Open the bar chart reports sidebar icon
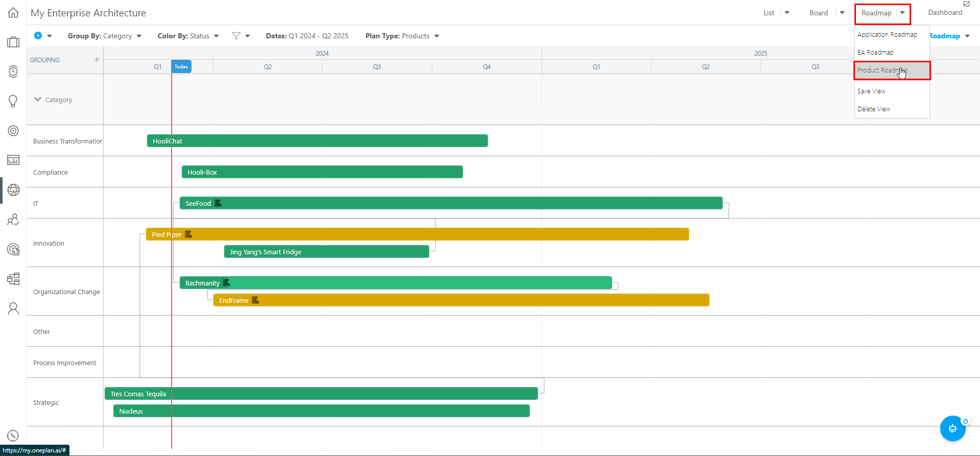The width and height of the screenshot is (980, 456). pyautogui.click(x=13, y=160)
